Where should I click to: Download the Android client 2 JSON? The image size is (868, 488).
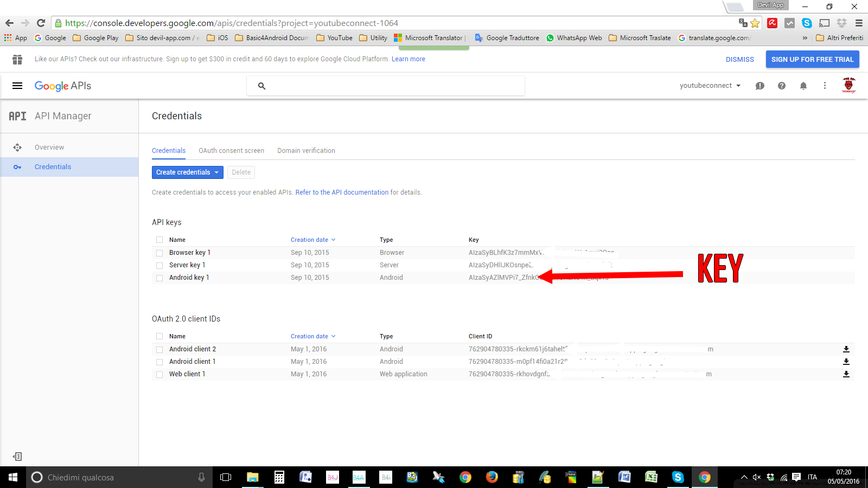click(x=846, y=349)
